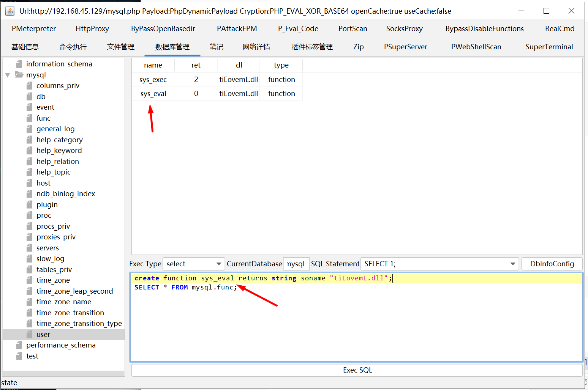Open the ByPassOpenBasedir tab

point(163,28)
